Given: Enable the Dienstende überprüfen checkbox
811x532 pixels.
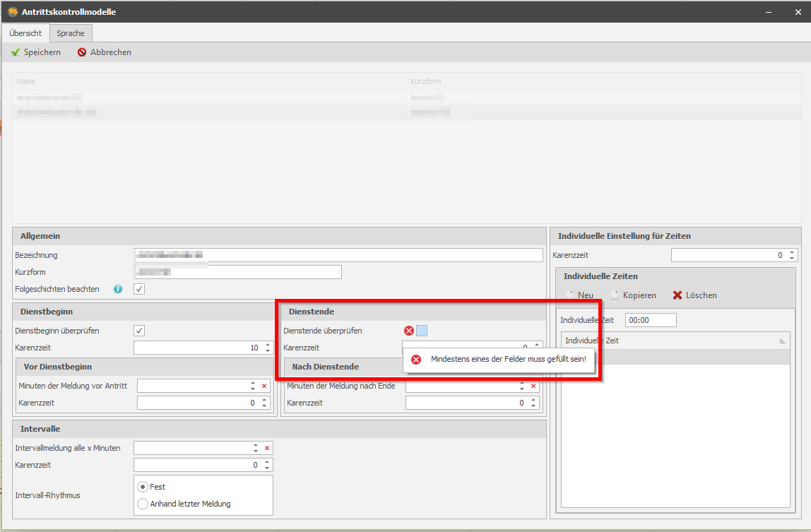Looking at the screenshot, I should (x=422, y=331).
